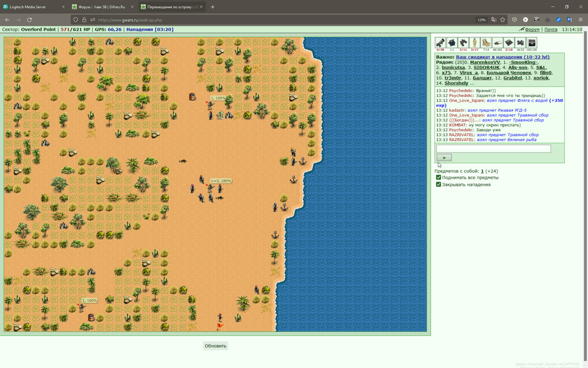
Task: Open the Pocket save icon in toolbar
Action: (514, 20)
